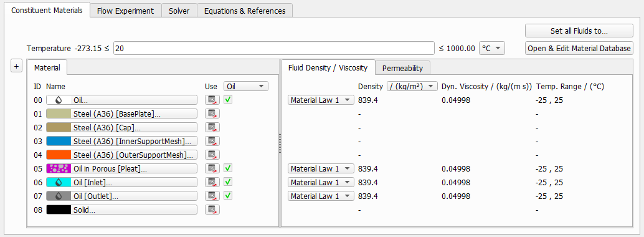Click the Temperature input field showing 20
This screenshot has width=644, height=237.
(274, 48)
